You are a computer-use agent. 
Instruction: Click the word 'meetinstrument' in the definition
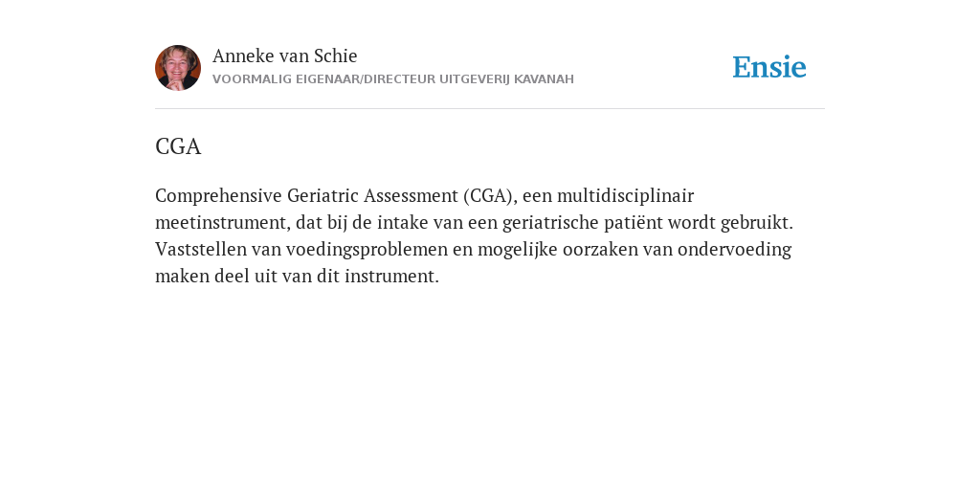click(222, 222)
